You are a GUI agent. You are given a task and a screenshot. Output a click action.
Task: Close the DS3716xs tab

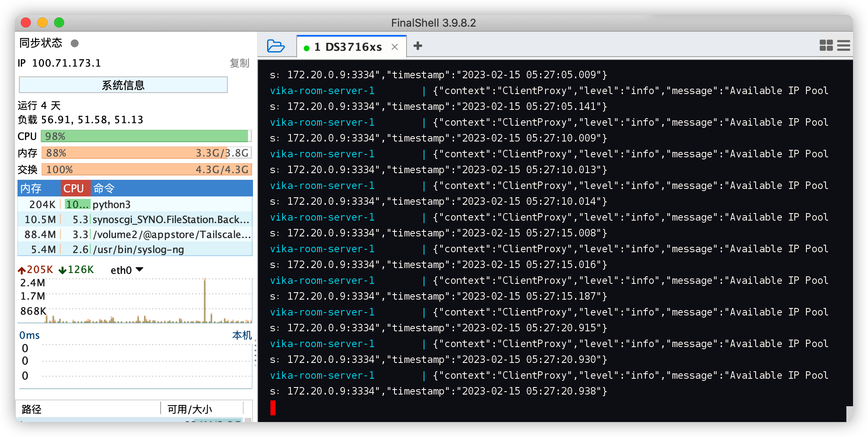(394, 47)
